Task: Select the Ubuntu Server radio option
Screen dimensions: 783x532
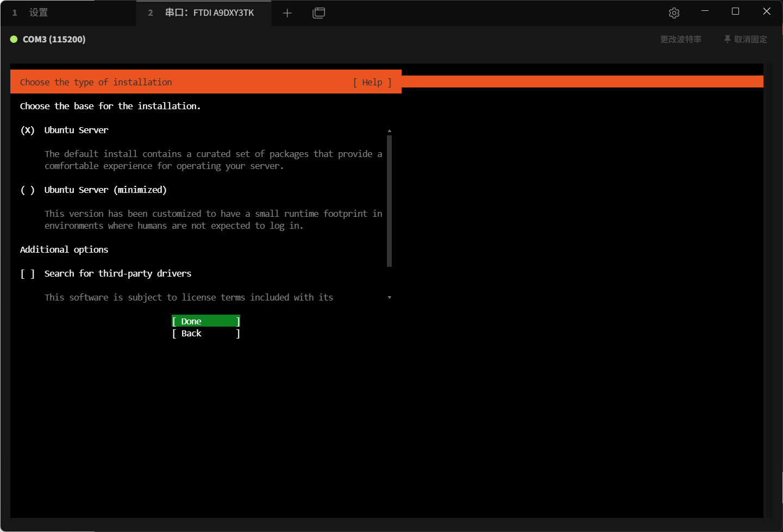Action: (28, 130)
